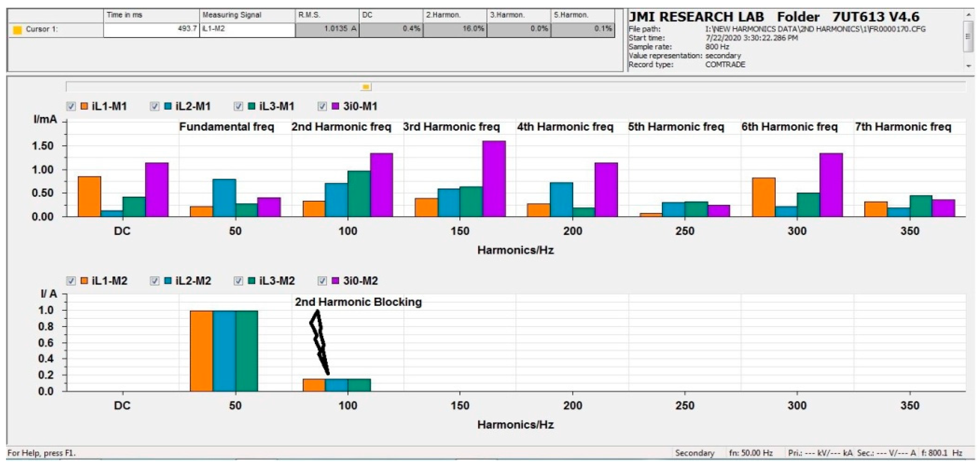Click the blue iL2-M2 legend color square
980x468 pixels.
coord(168,281)
